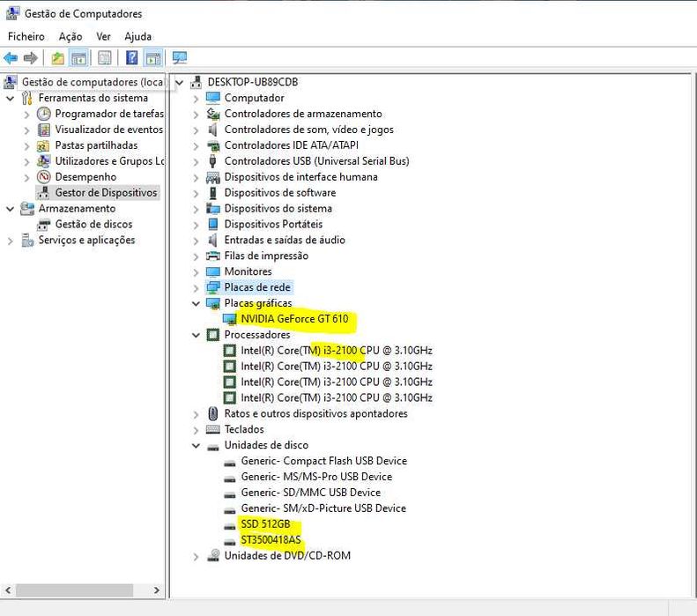
Task: Click the Unidades de DVD/CD-ROM disc icon
Action: [213, 555]
